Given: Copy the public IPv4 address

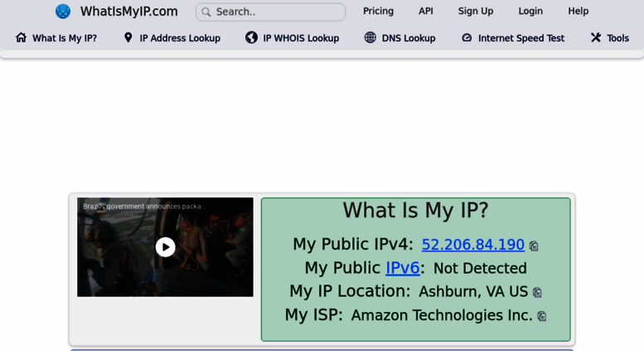Looking at the screenshot, I should click(534, 246).
